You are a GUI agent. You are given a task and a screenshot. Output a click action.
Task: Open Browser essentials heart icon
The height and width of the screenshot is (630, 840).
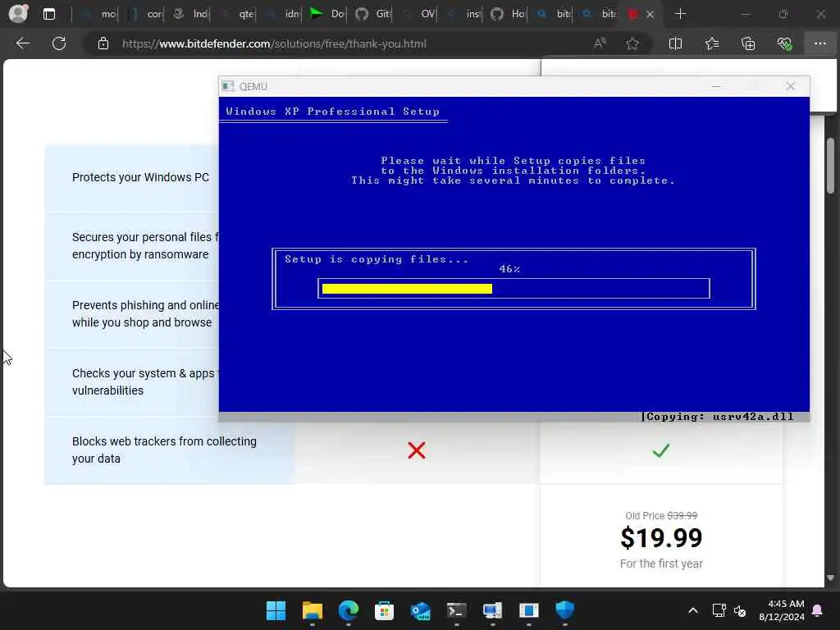[784, 43]
